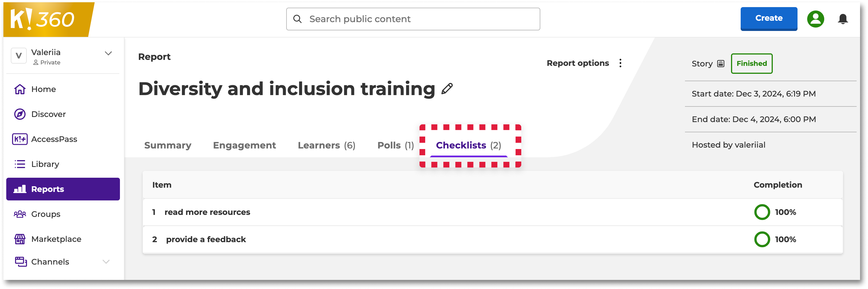The width and height of the screenshot is (868, 289).
Task: Switch to the Summary tab
Action: (x=167, y=145)
